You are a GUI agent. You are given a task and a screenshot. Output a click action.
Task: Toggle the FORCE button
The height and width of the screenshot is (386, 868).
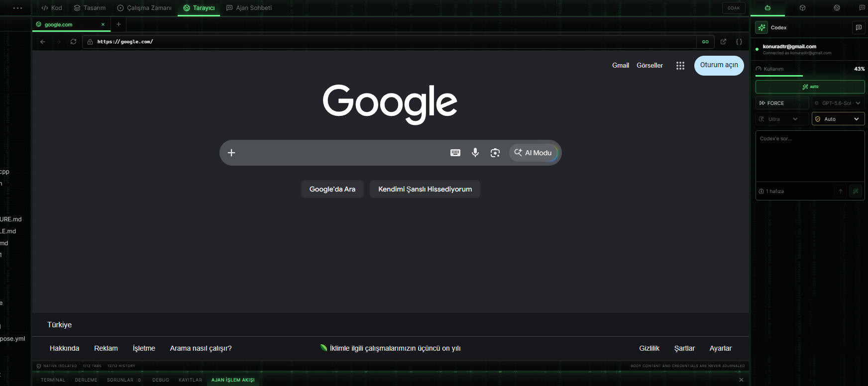(782, 103)
